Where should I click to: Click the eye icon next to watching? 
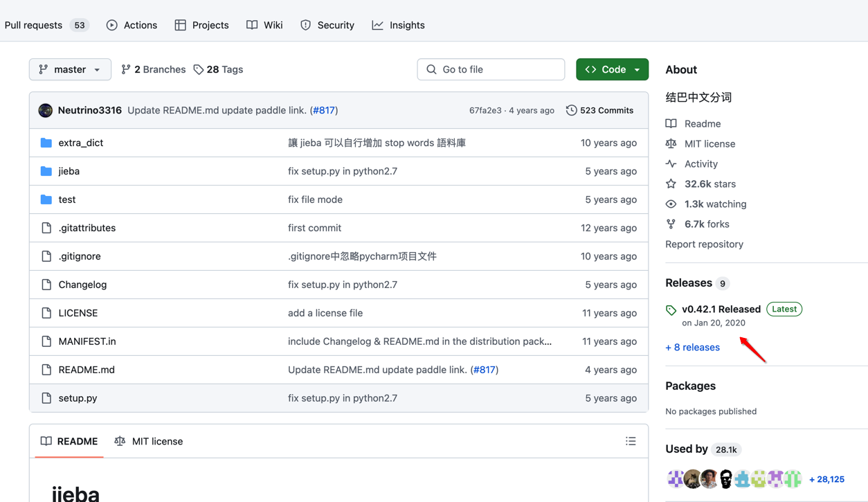click(x=671, y=204)
